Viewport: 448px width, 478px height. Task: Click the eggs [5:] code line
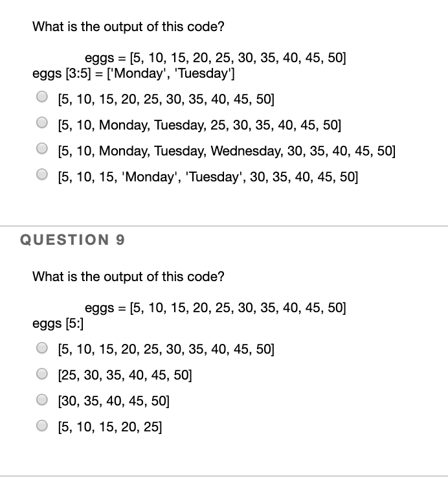pos(58,322)
